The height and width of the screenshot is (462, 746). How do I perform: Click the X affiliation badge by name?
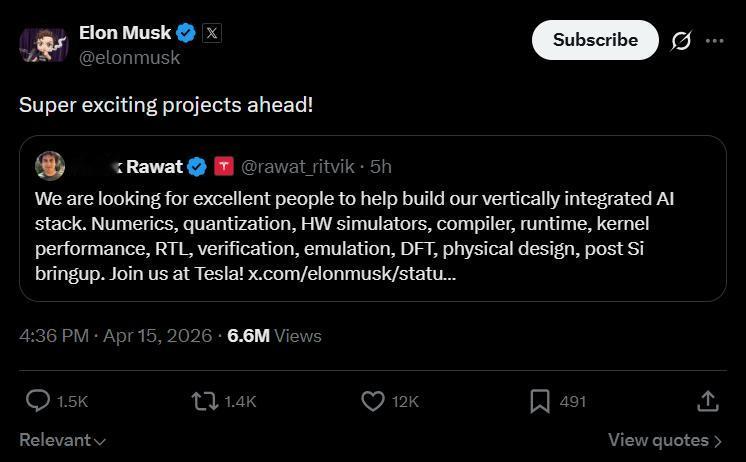point(212,32)
